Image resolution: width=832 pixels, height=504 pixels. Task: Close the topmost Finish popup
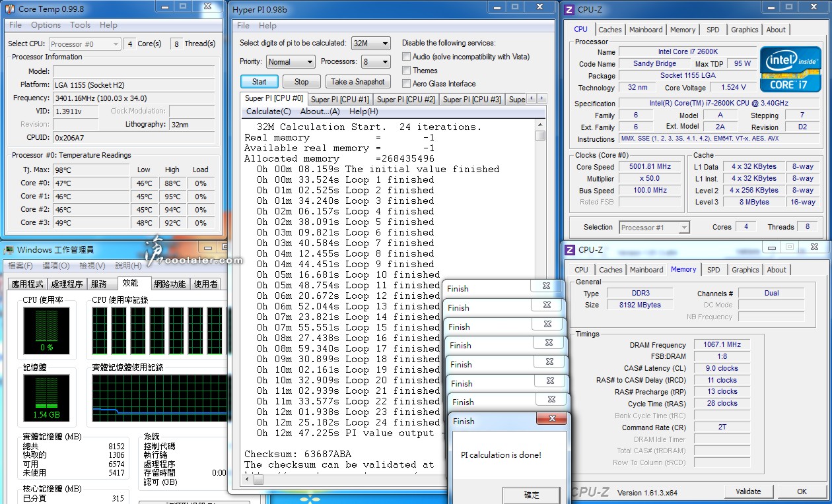point(547,286)
